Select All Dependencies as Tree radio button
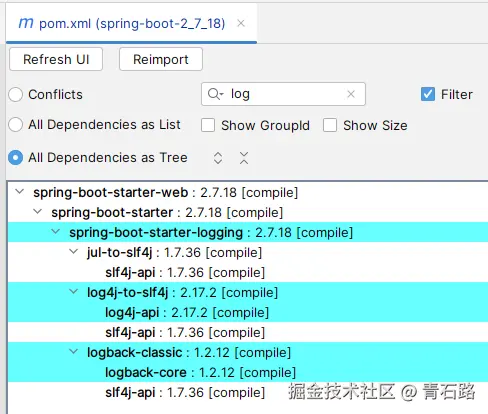 pyautogui.click(x=16, y=158)
